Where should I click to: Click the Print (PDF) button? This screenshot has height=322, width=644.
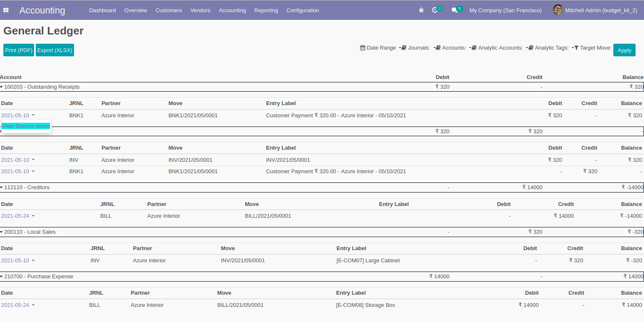pos(19,50)
